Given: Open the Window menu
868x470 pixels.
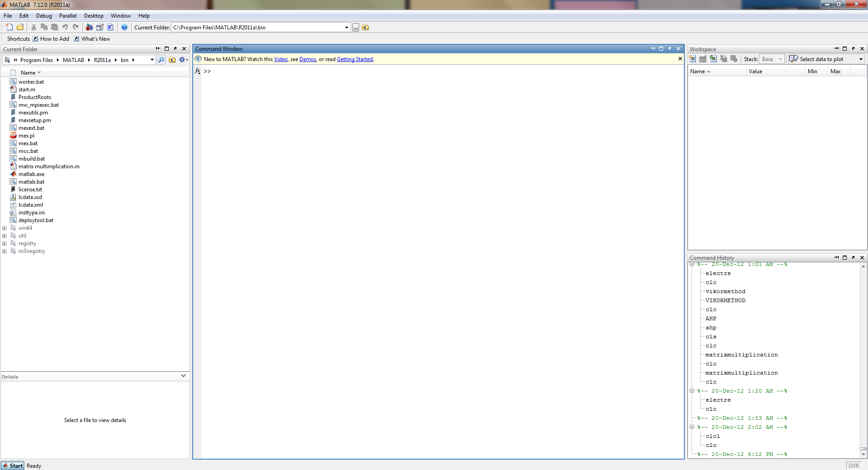Looking at the screenshot, I should (121, 16).
